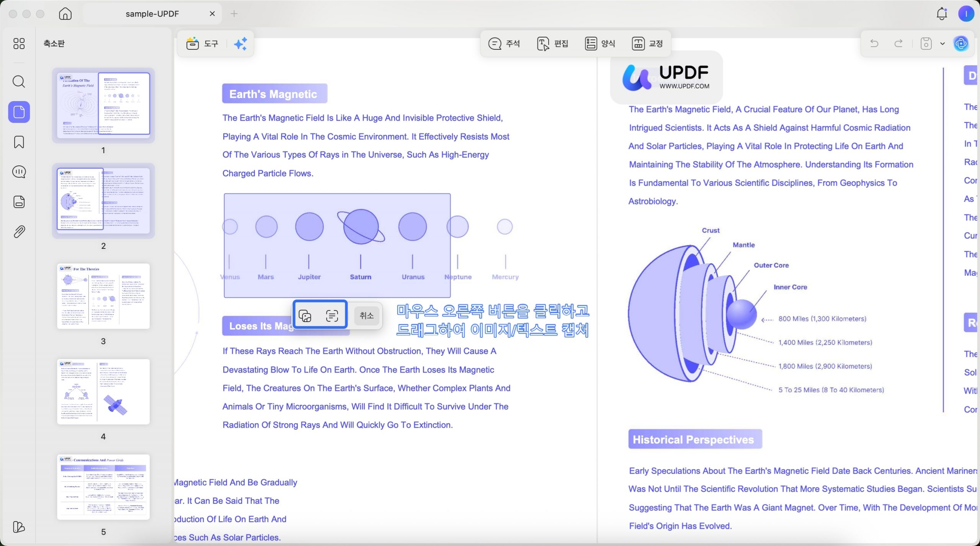Close the sample-UPDF tab

click(212, 14)
